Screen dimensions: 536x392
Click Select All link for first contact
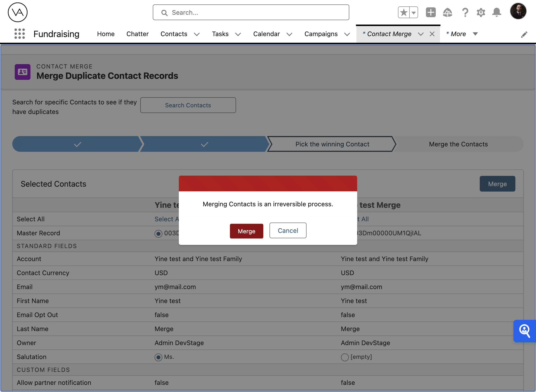click(x=167, y=219)
